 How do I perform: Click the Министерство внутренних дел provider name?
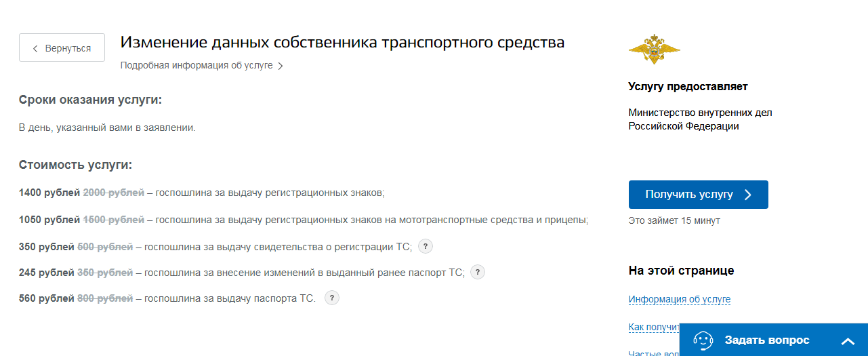tap(700, 119)
